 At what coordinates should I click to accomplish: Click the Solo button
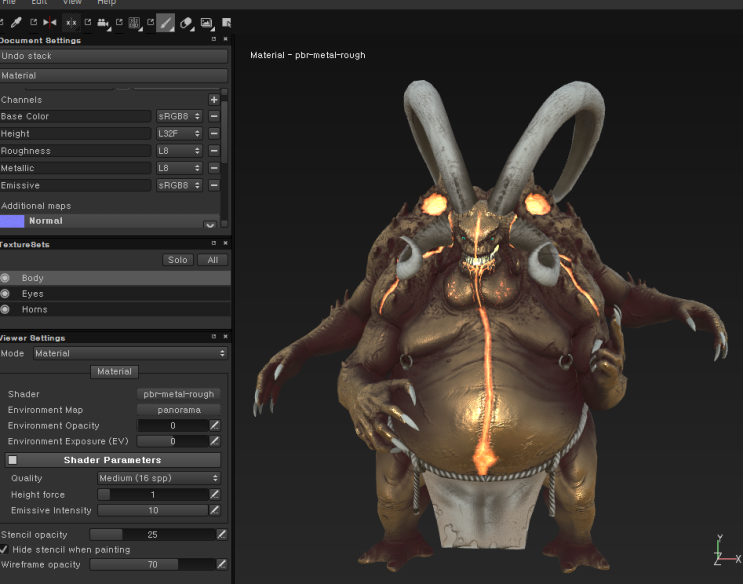178,260
